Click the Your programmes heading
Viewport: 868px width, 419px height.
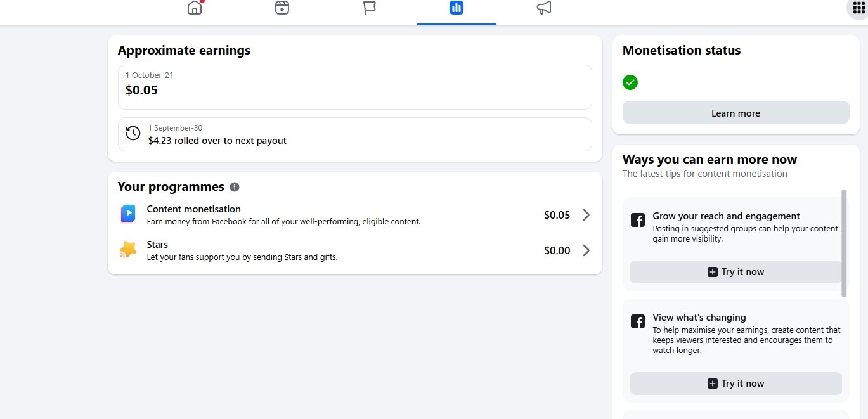pos(171,187)
